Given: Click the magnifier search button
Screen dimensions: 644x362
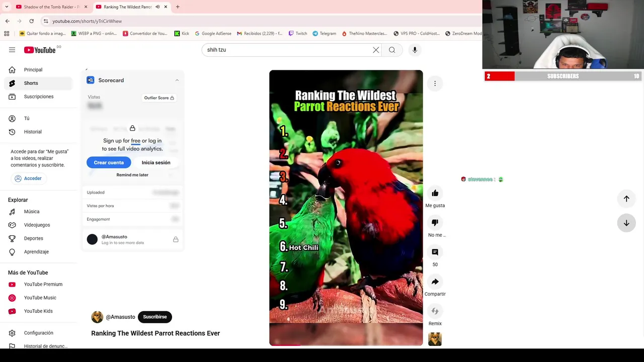Looking at the screenshot, I should pos(392,50).
